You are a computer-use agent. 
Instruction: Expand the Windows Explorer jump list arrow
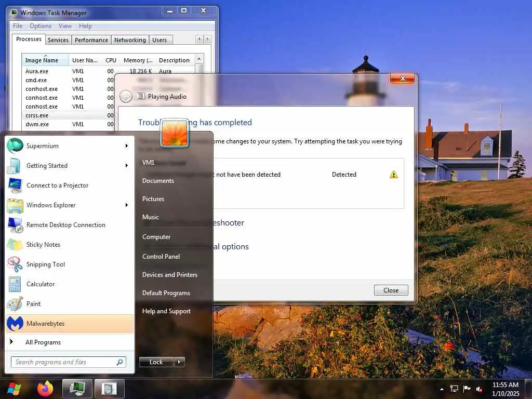[127, 205]
